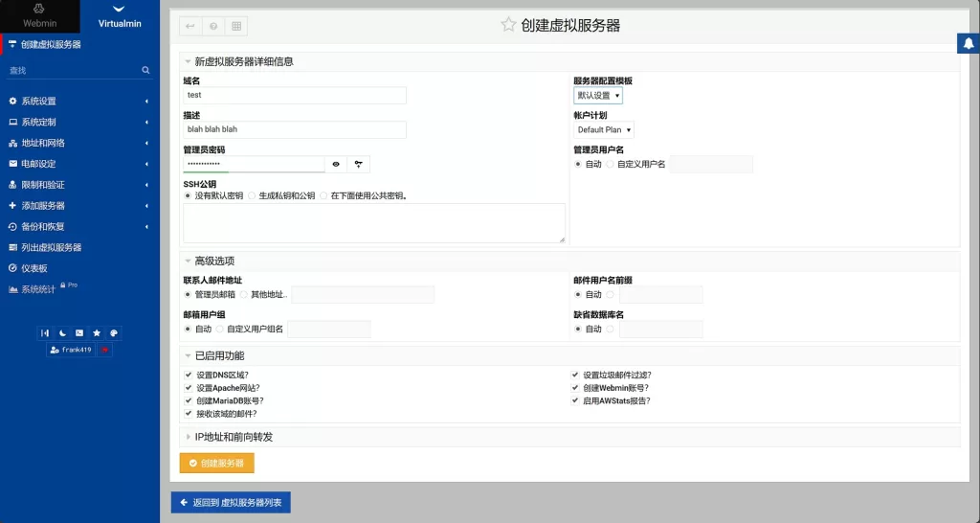This screenshot has height=523, width=980.
Task: Click 返回到 虚拟服务器列表 button
Action: pyautogui.click(x=230, y=502)
